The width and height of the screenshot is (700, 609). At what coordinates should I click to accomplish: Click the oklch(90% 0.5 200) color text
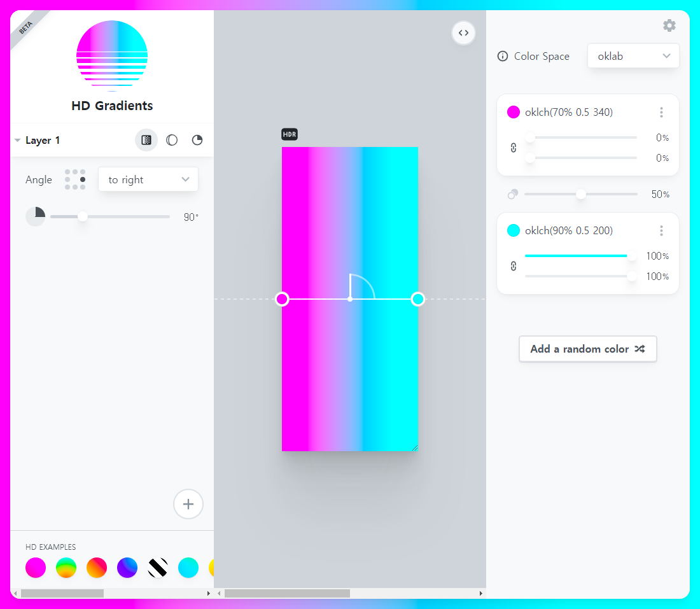569,230
